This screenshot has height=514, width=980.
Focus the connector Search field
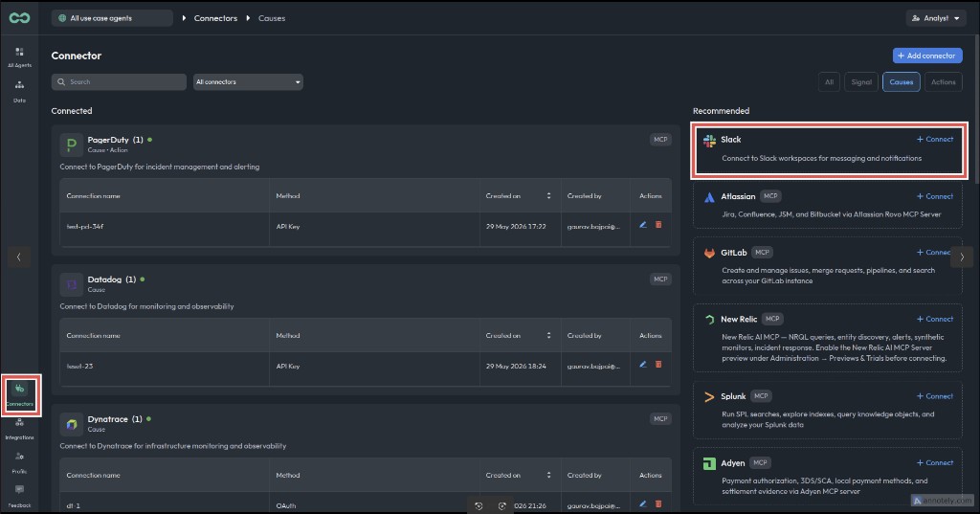point(119,82)
